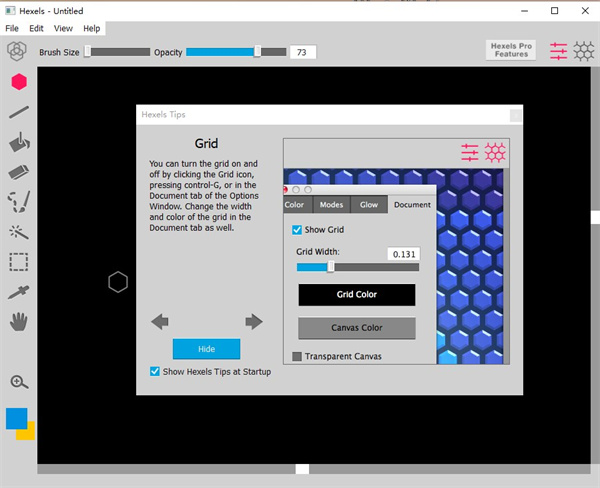Image resolution: width=600 pixels, height=488 pixels.
Task: Click the Hexels Pro Features button
Action: click(511, 50)
